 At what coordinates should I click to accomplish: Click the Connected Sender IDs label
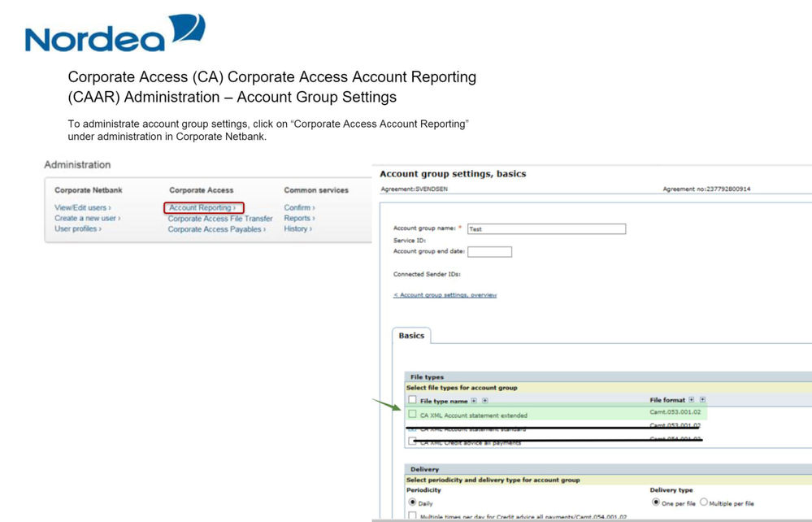[x=427, y=274]
